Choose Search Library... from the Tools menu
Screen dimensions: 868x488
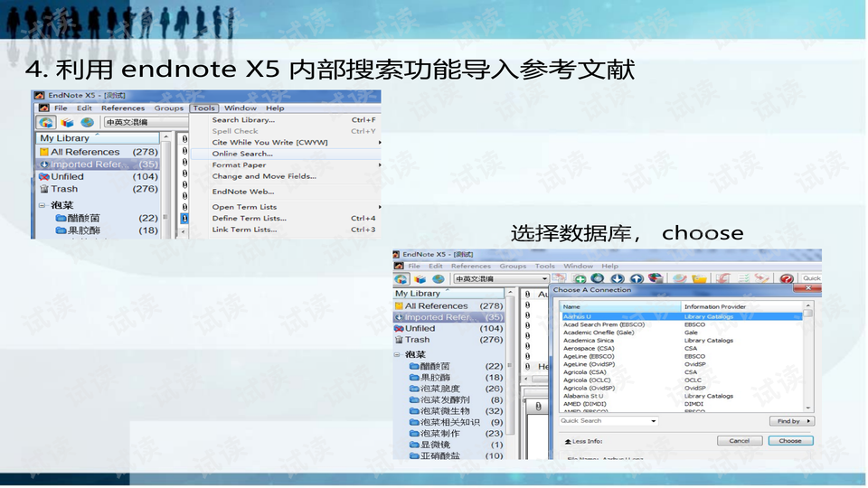tap(243, 119)
